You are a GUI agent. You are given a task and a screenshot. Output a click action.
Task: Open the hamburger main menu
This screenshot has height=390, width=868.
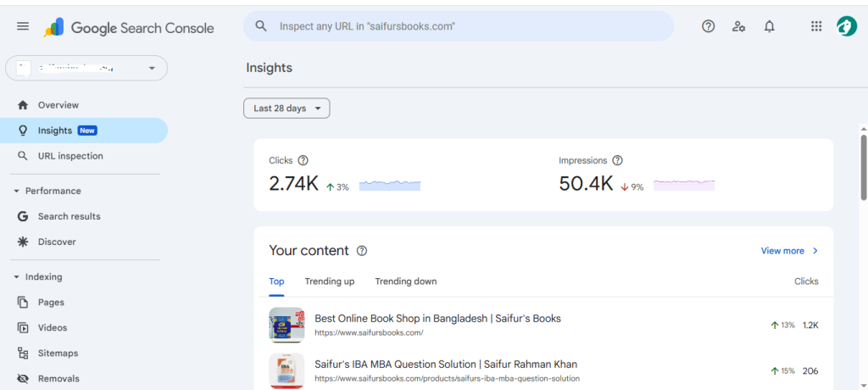[x=23, y=26]
